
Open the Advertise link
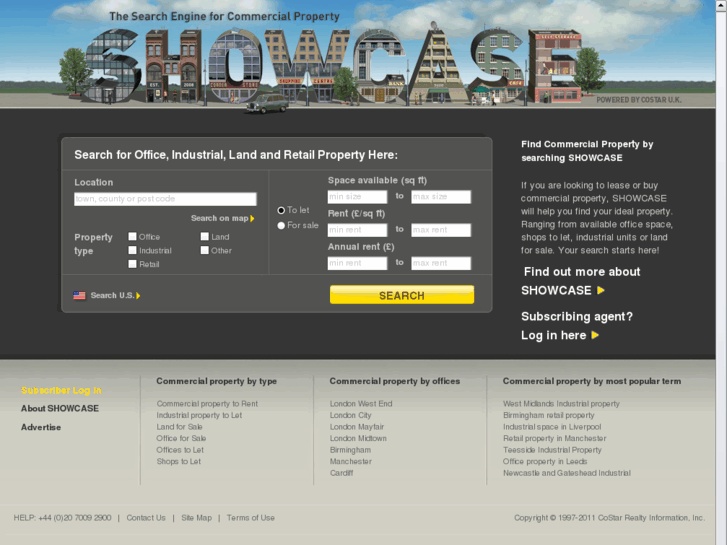pyautogui.click(x=41, y=427)
